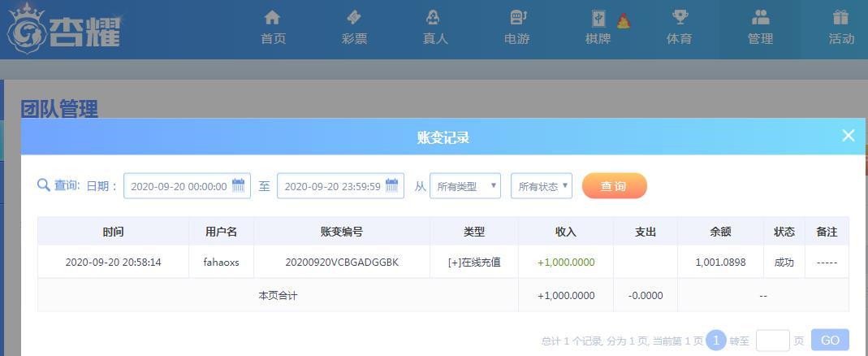Open the 活动 menu item
This screenshot has height=356, width=868.
pyautogui.click(x=841, y=39)
